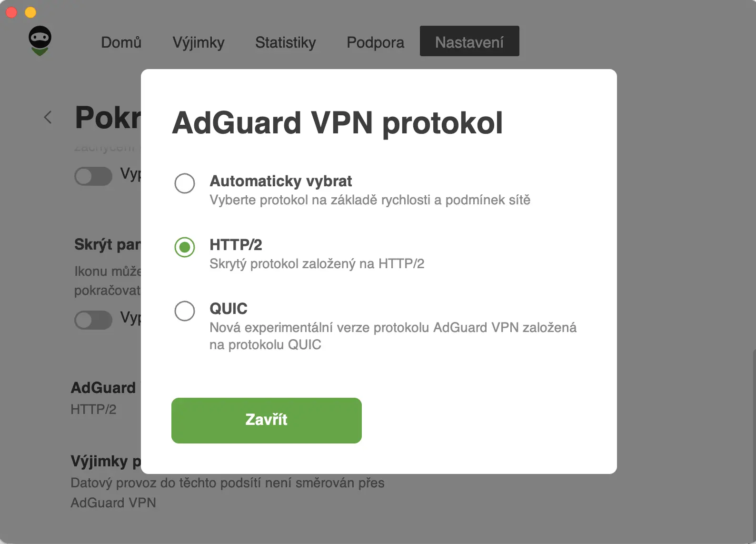
Task: Click the macOS red close button
Action: (11, 12)
